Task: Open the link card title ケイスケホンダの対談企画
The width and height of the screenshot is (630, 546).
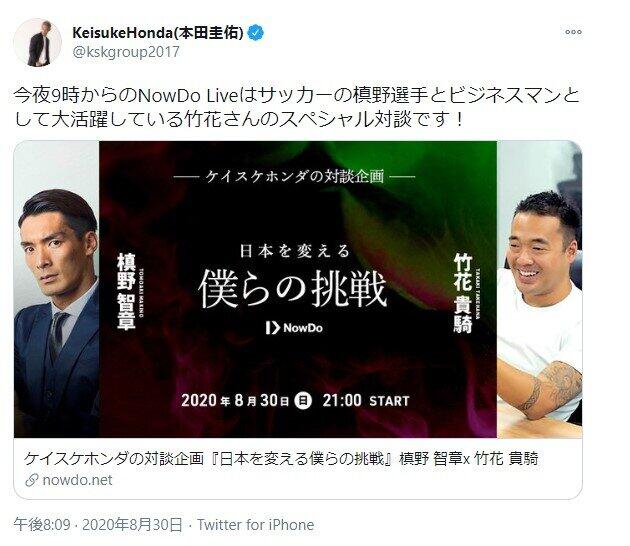Action: (281, 458)
